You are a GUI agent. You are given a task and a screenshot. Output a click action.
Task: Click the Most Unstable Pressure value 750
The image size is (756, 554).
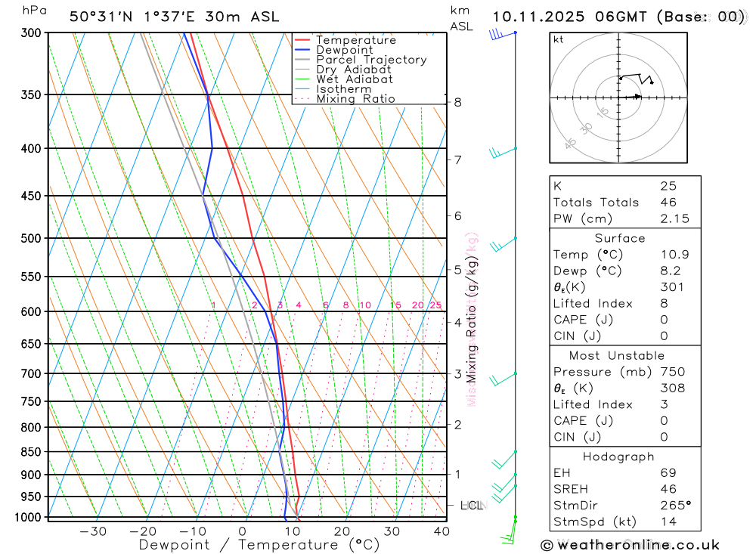(x=673, y=372)
